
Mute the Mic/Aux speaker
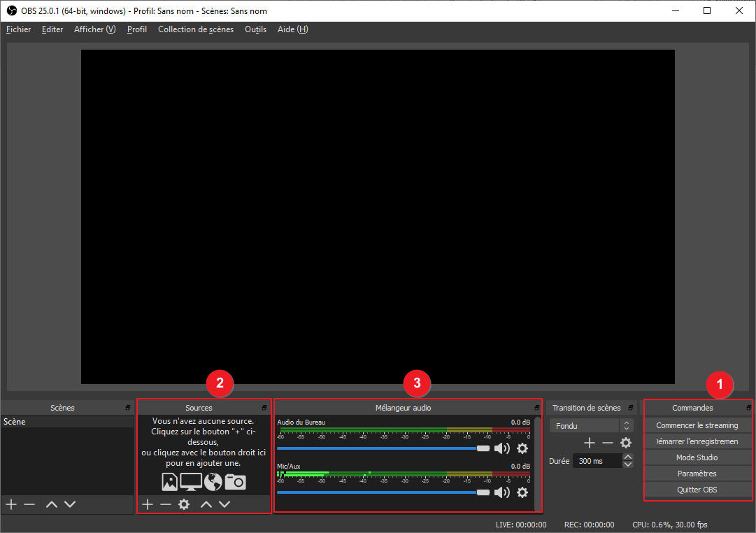(502, 492)
